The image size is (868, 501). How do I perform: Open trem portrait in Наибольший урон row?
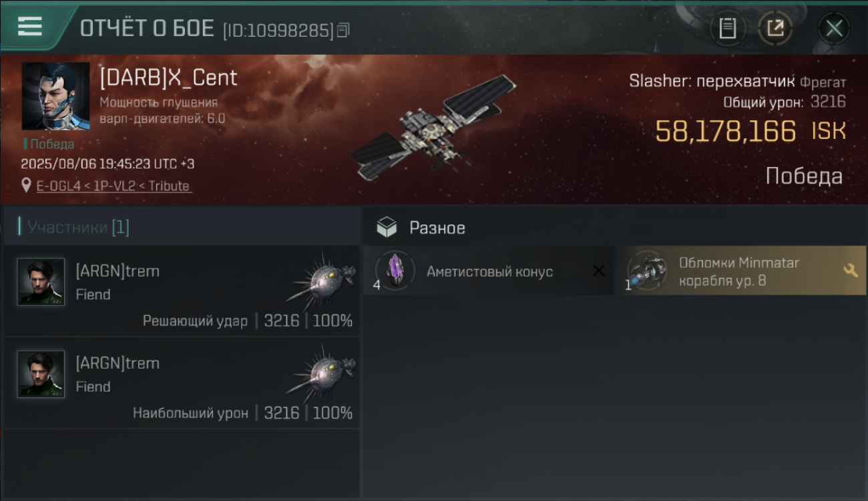41,374
